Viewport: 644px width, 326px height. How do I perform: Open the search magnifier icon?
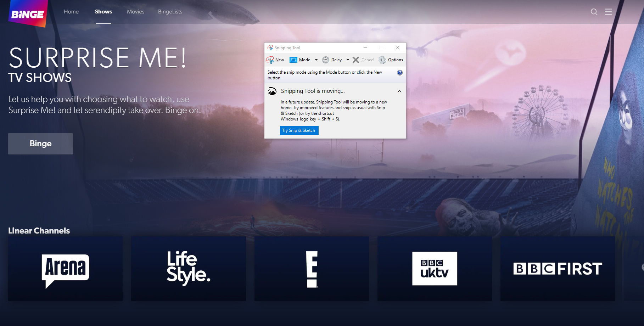pyautogui.click(x=594, y=12)
